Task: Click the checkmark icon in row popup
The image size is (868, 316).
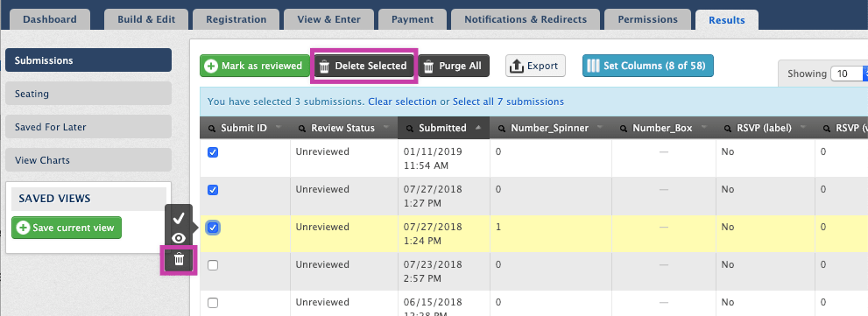Action: click(179, 218)
